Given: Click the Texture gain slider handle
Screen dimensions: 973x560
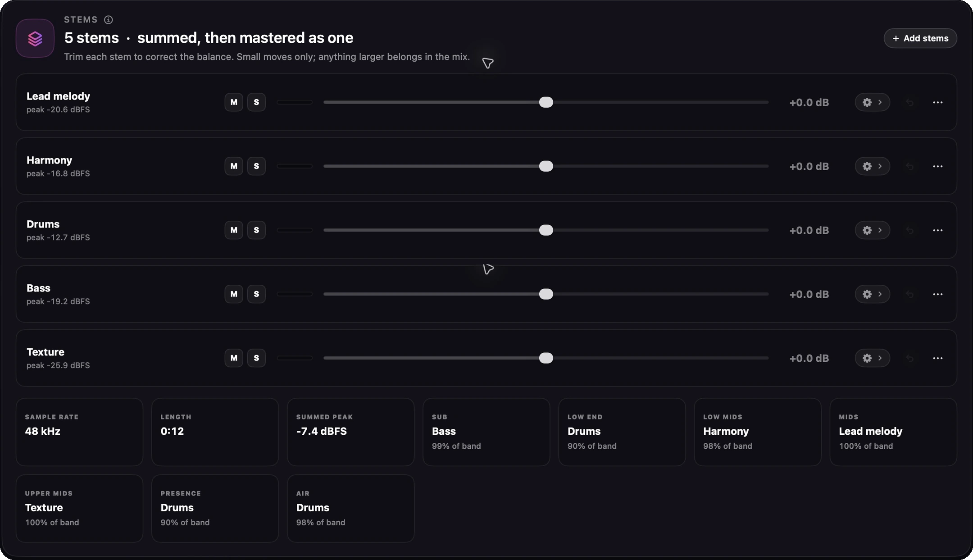Looking at the screenshot, I should pos(546,358).
